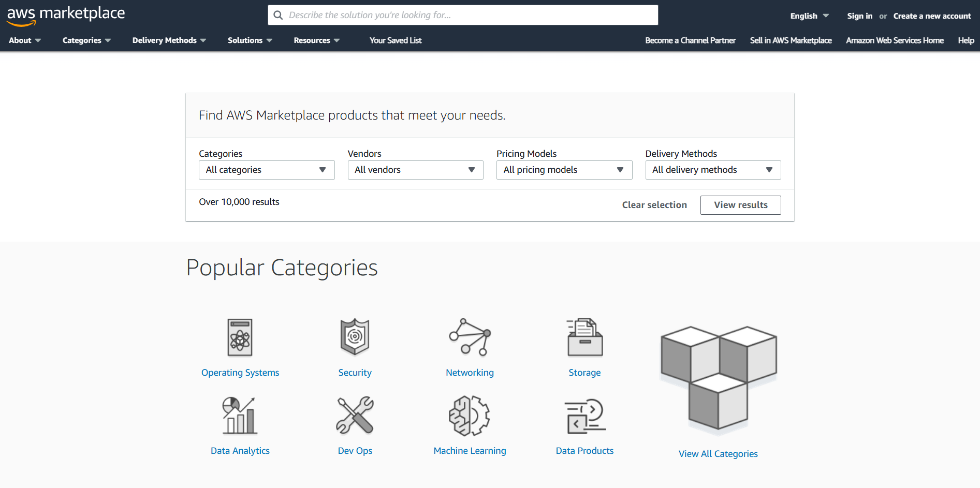Image resolution: width=980 pixels, height=488 pixels.
Task: Click the search magnifier icon
Action: click(278, 15)
